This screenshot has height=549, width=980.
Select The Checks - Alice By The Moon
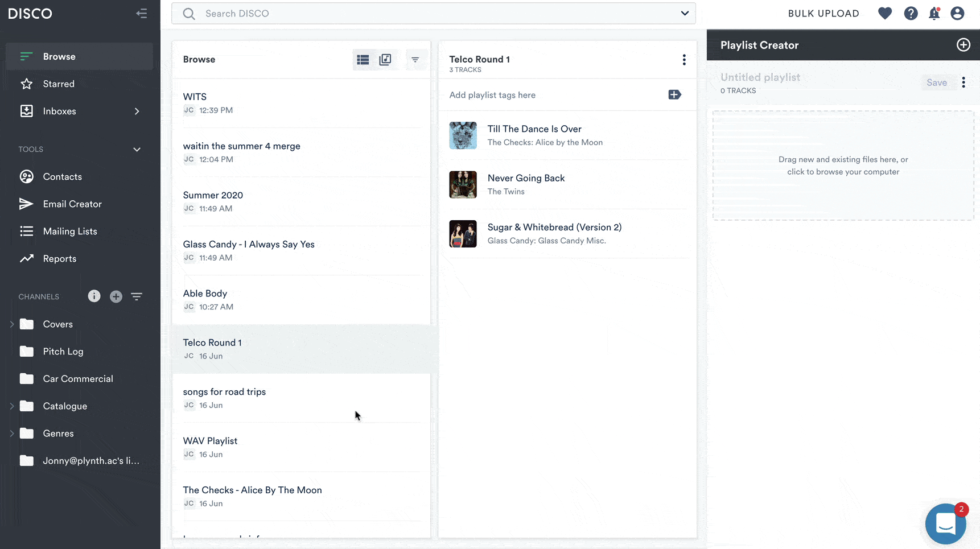click(302, 496)
